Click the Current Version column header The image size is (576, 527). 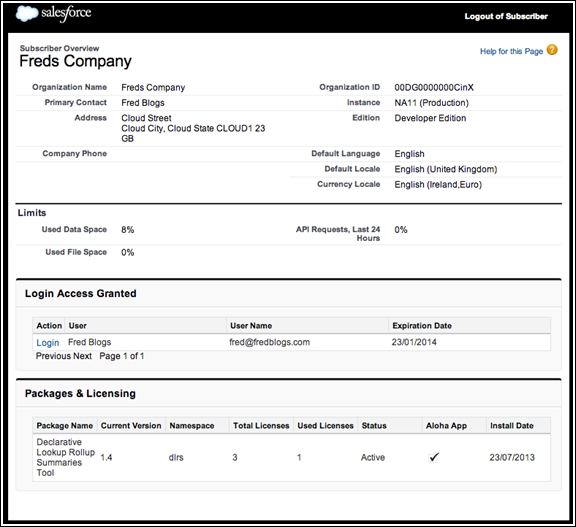pos(131,426)
